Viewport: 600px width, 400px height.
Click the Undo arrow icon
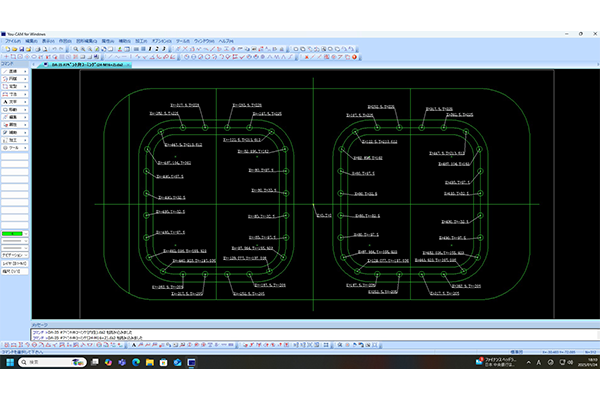click(54, 49)
